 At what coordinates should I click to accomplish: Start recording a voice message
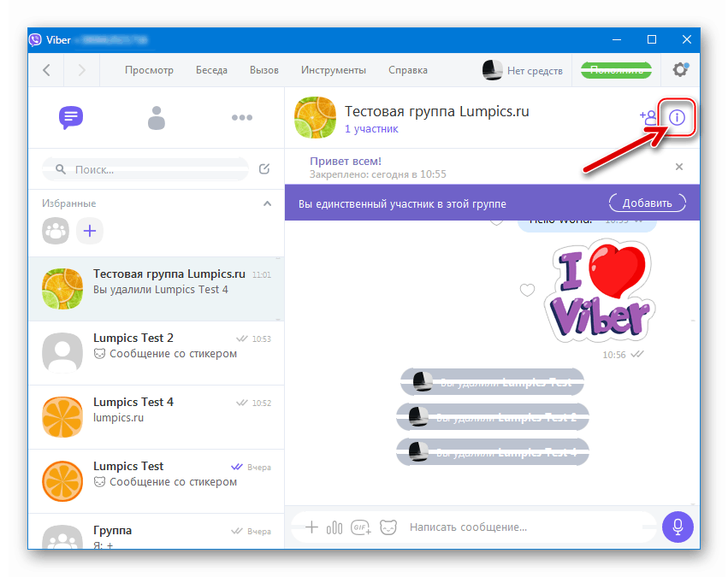click(x=678, y=527)
